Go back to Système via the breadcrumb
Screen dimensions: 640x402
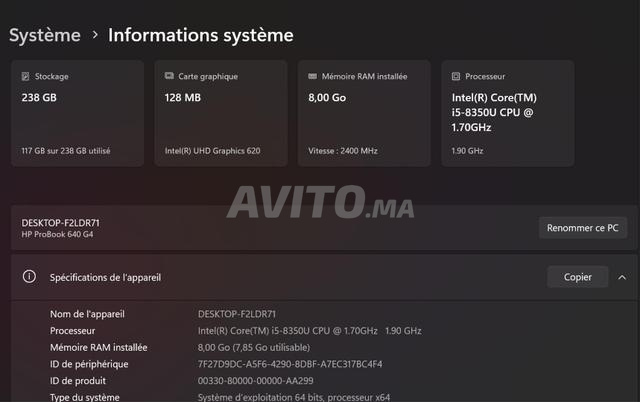45,35
